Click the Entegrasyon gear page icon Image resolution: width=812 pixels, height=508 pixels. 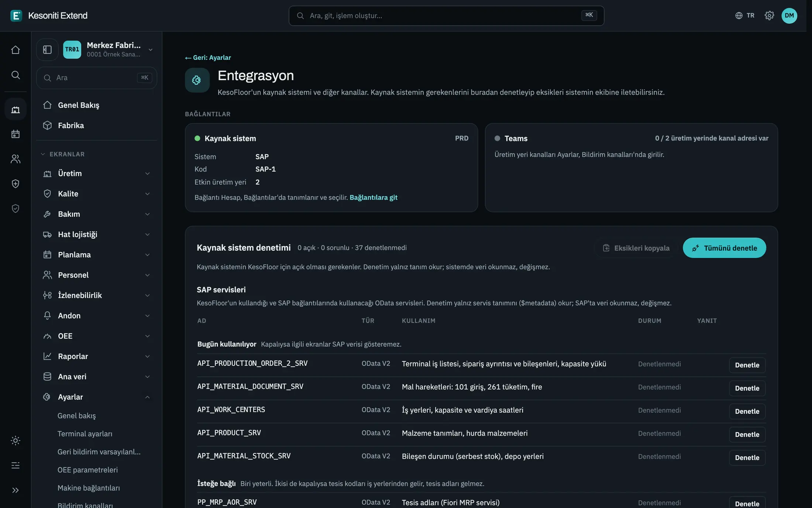point(197,80)
